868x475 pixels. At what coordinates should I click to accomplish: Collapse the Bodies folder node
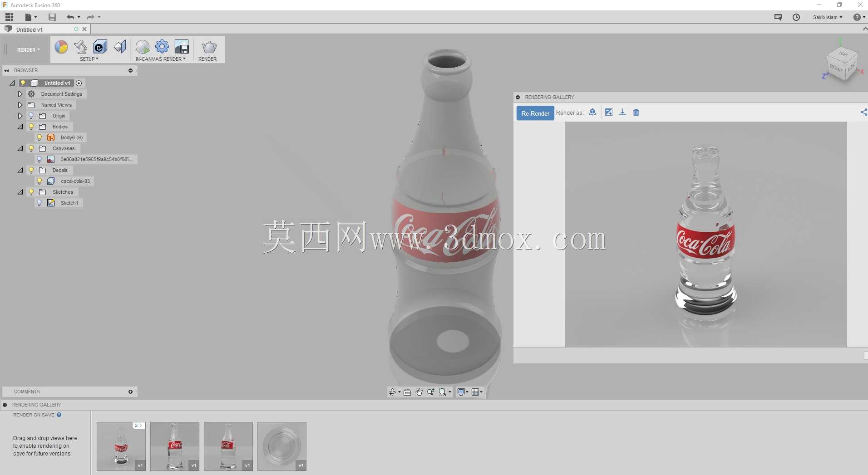pyautogui.click(x=20, y=127)
